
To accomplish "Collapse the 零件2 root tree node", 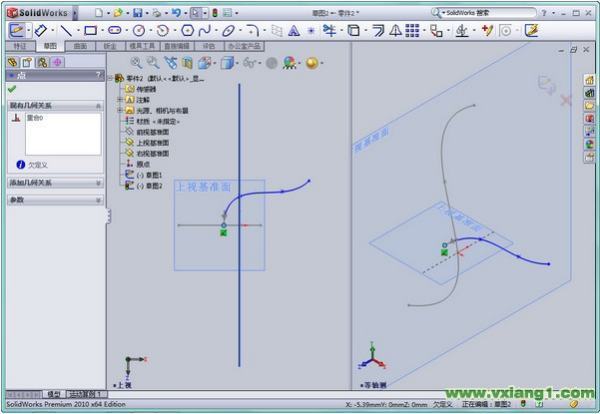I will click(110, 78).
